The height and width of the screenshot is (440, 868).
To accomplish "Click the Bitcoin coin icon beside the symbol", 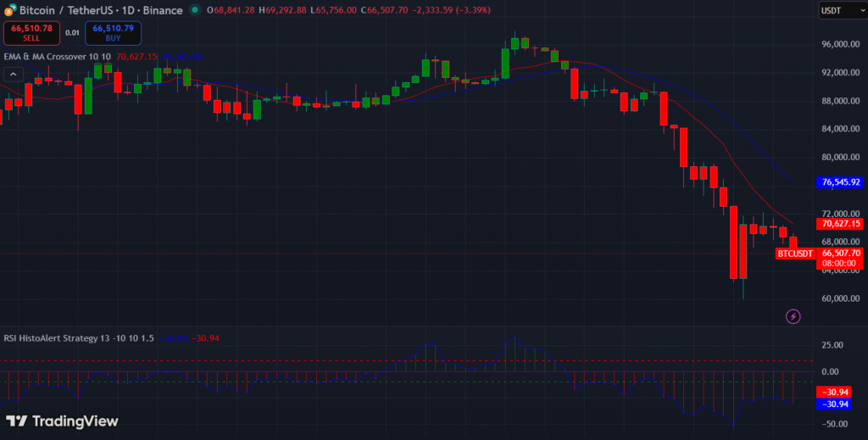I will click(x=9, y=10).
